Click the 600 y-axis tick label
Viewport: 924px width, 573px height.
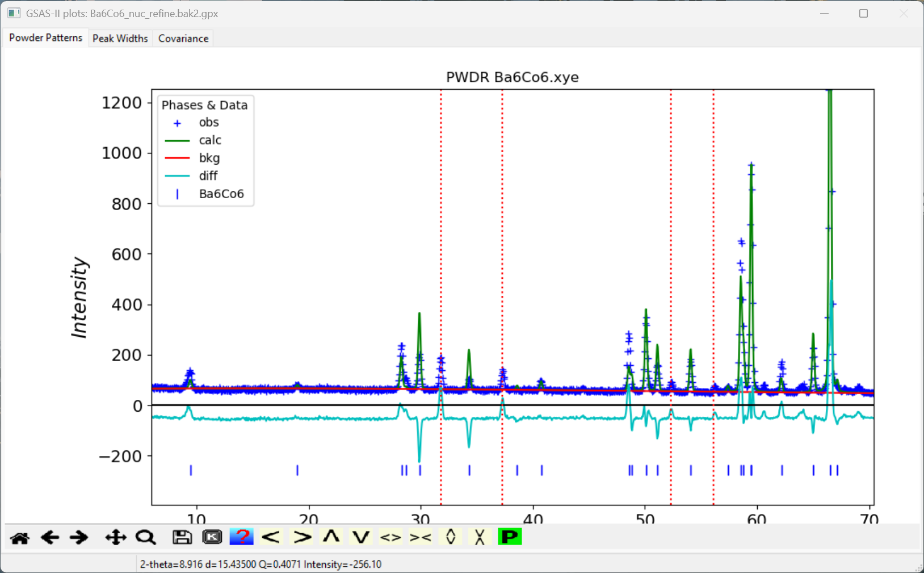pos(127,254)
